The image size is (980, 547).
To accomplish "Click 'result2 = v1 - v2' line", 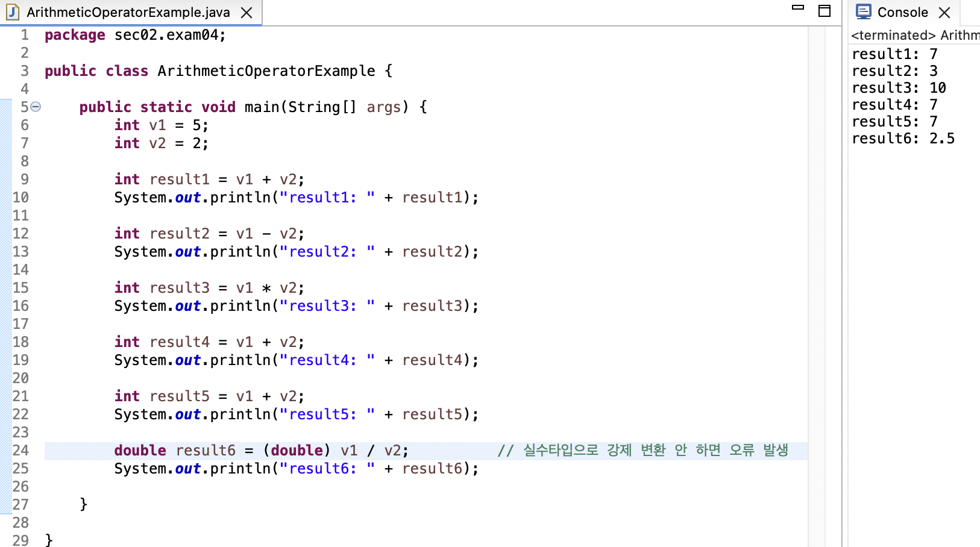I will tap(209, 234).
